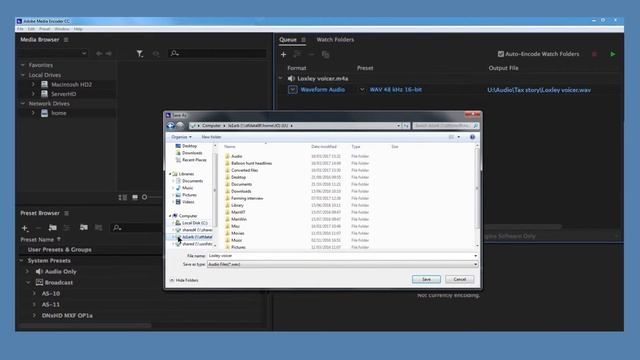This screenshot has height=360, width=640.
Task: Switch Media Browser to thumbnail view
Action: click(135, 197)
